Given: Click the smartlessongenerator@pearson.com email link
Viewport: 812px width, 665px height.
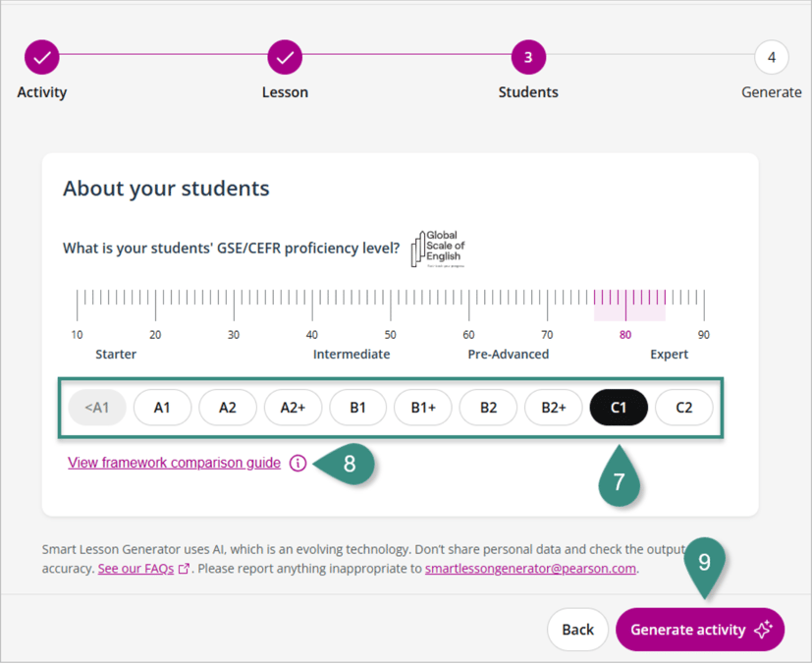Looking at the screenshot, I should (530, 568).
